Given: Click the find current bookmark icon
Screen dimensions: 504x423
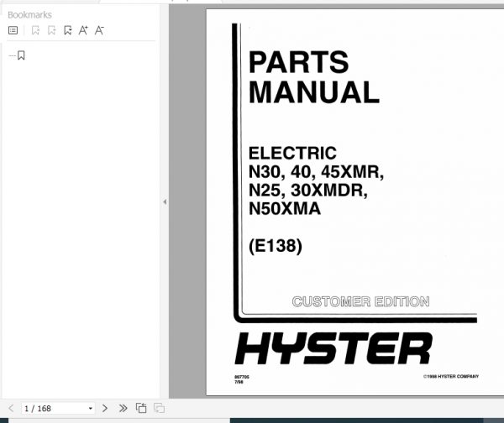Looking at the screenshot, I should point(67,30).
